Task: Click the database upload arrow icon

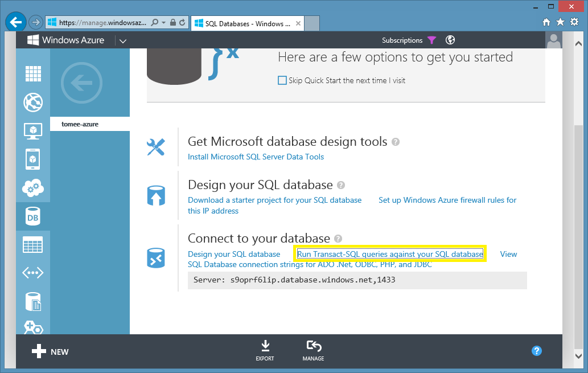Action: pos(156,195)
